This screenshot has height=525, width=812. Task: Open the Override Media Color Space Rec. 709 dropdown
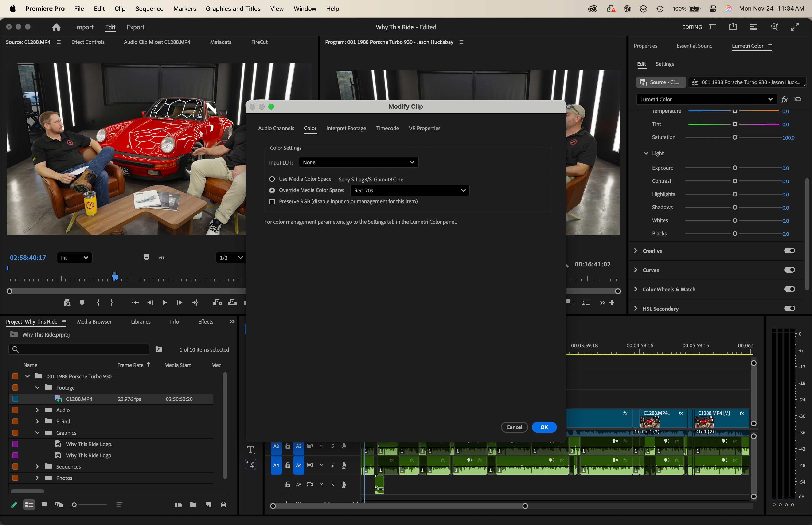pos(410,190)
